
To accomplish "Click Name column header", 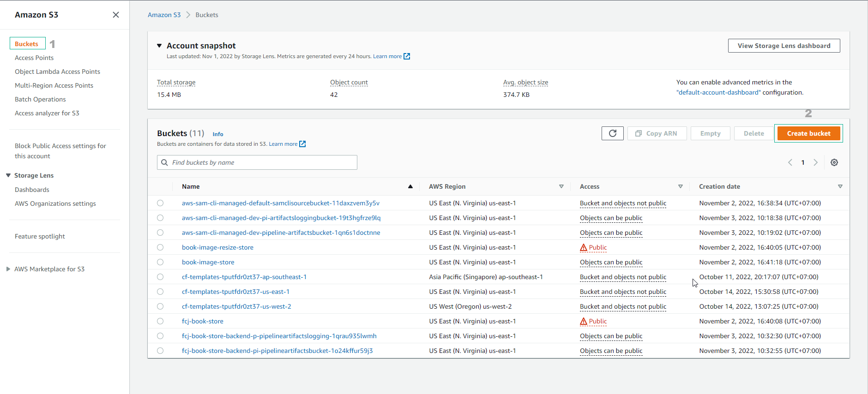I will 191,186.
